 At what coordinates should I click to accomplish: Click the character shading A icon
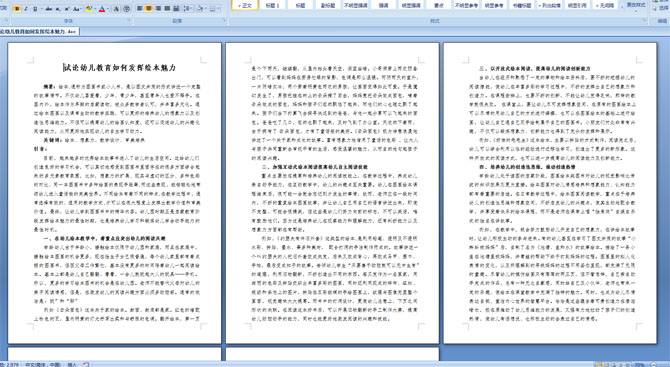[116, 9]
